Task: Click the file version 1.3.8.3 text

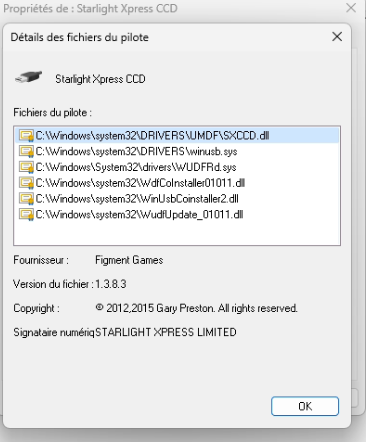Action: tap(111, 284)
